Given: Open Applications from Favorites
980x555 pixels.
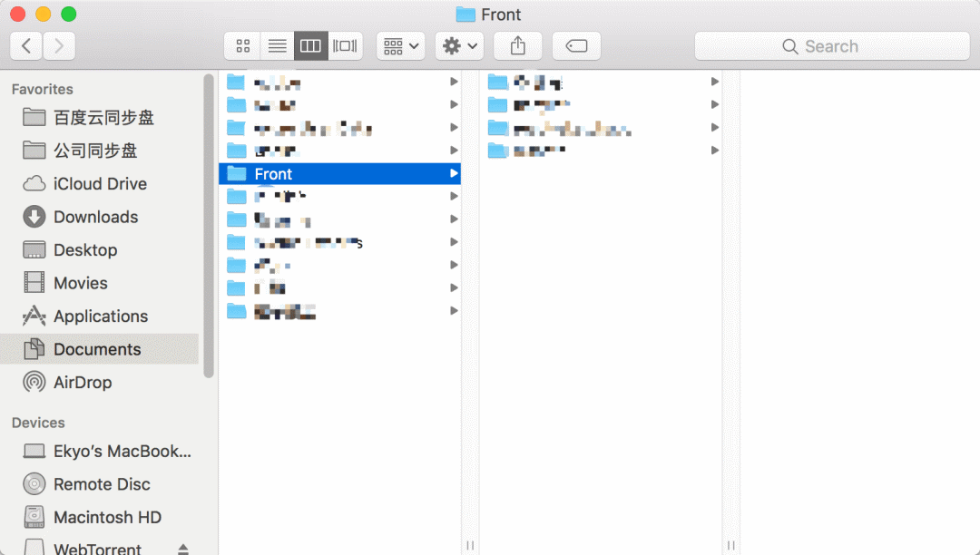Looking at the screenshot, I should (101, 316).
